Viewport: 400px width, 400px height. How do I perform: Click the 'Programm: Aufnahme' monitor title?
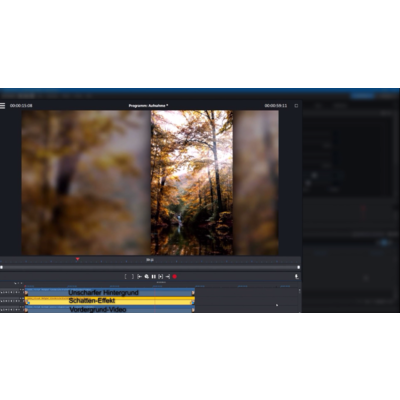(x=148, y=106)
